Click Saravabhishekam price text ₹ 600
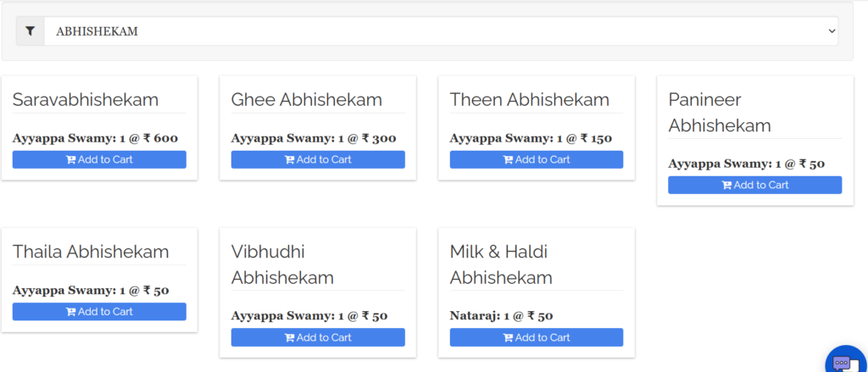 pos(160,138)
